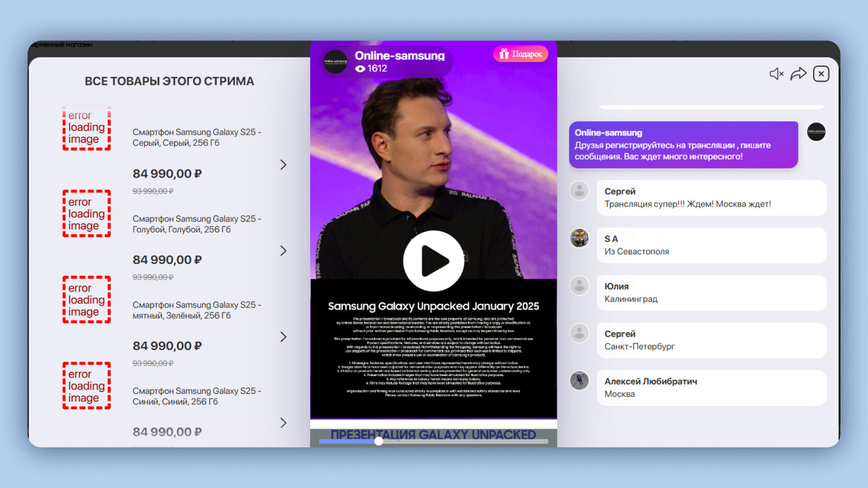Screen dimensions: 868x488
Task: Click Юлия's avatar in chat
Action: coord(579,286)
